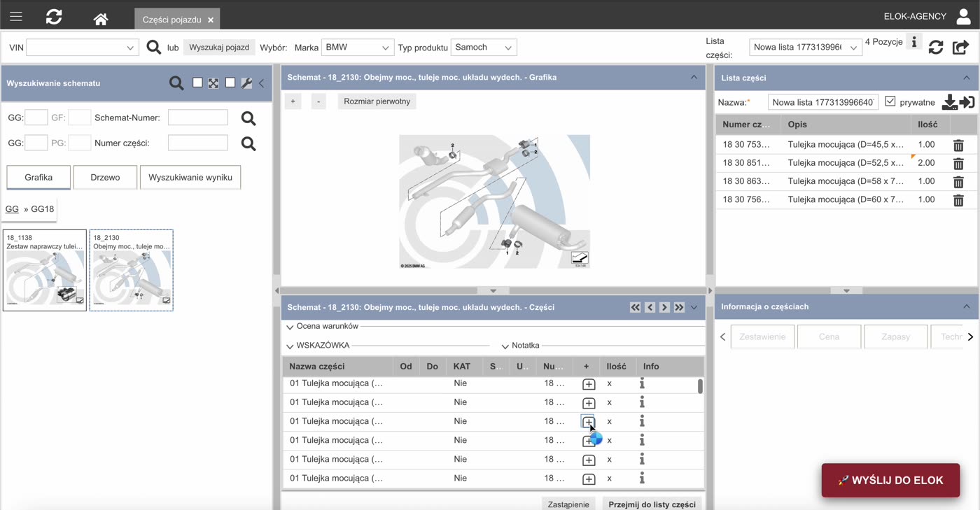Trash the 18 30 756… parts list entry
Screen dimensions: 980x510
coord(958,200)
